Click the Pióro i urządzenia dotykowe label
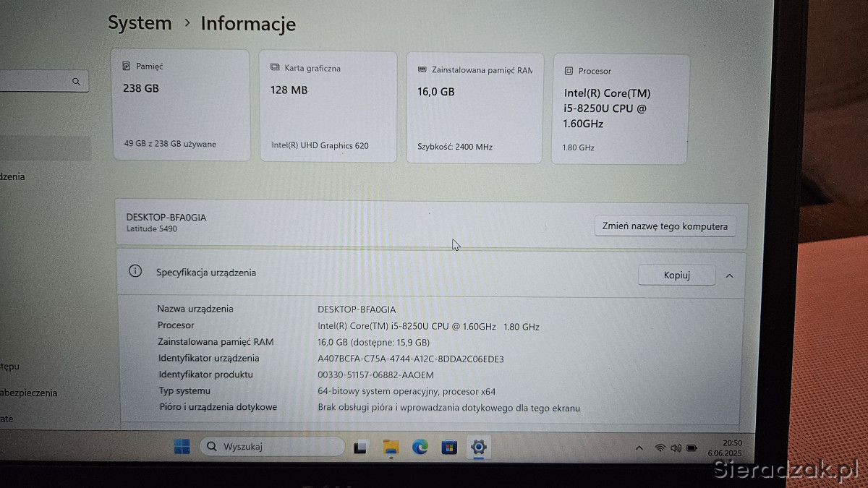868x488 pixels. point(218,407)
